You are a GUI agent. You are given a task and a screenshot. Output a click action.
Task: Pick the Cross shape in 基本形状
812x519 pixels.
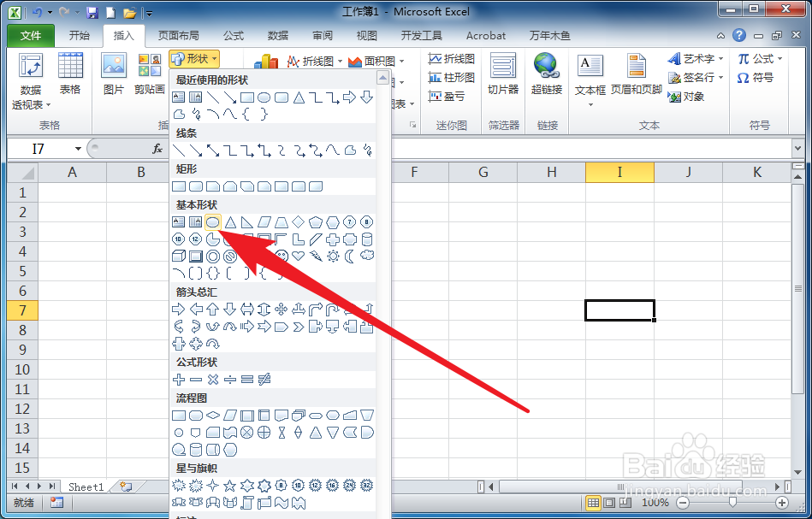tap(333, 239)
